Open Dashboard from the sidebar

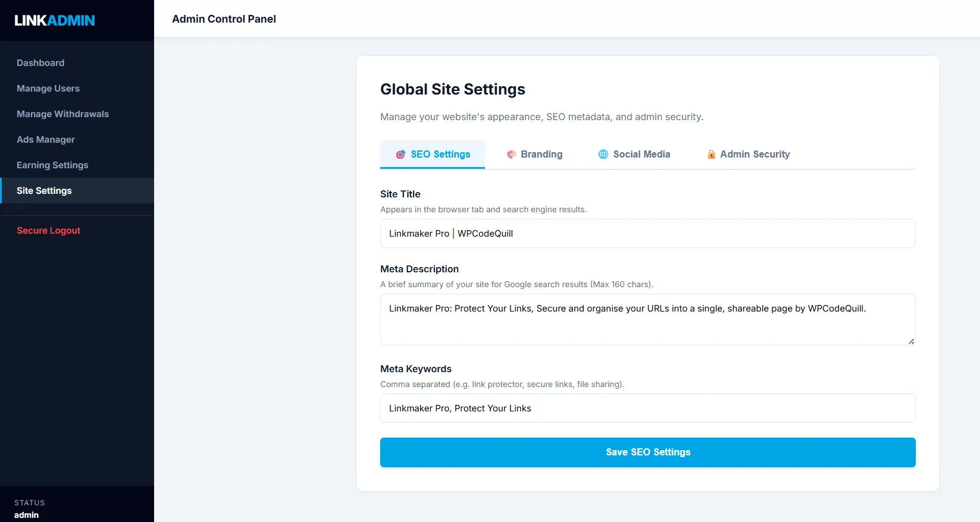tap(40, 63)
